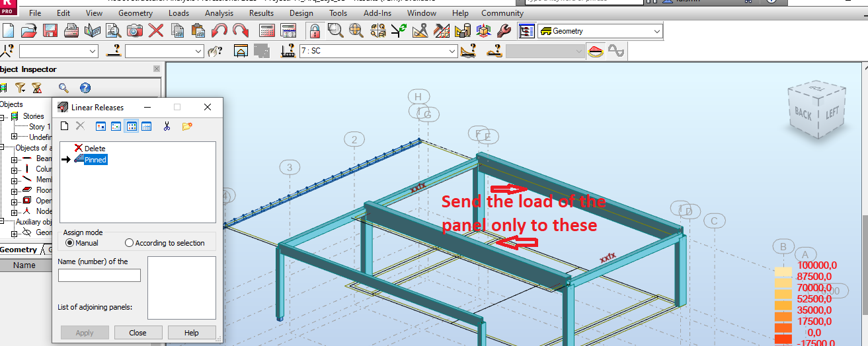Copy the selected objects
Screen dimensions: 868x346
(x=177, y=30)
